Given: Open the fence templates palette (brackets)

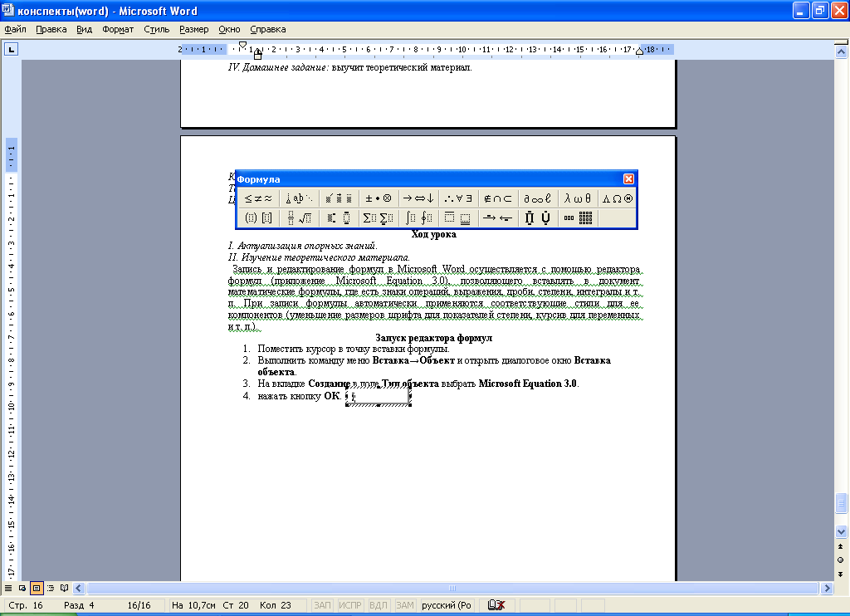Looking at the screenshot, I should (259, 218).
